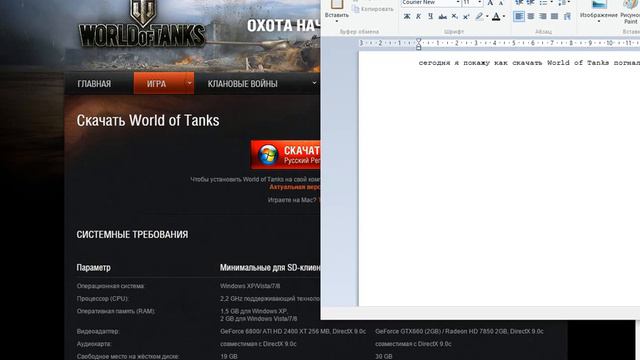Insert picture via Изображение button
Image resolution: width=640 pixels, height=360 pixels.
(x=599, y=11)
